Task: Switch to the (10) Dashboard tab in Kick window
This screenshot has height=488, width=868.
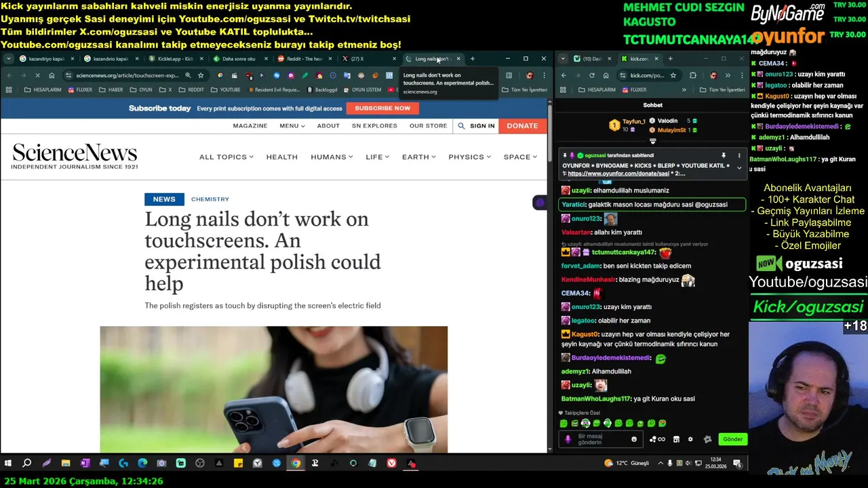Action: (x=592, y=59)
